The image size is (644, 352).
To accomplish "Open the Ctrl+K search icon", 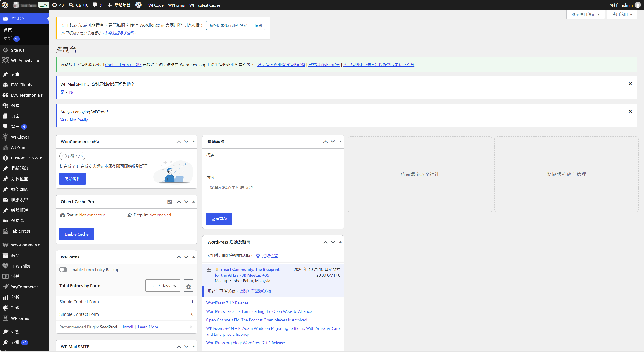I will (x=78, y=5).
